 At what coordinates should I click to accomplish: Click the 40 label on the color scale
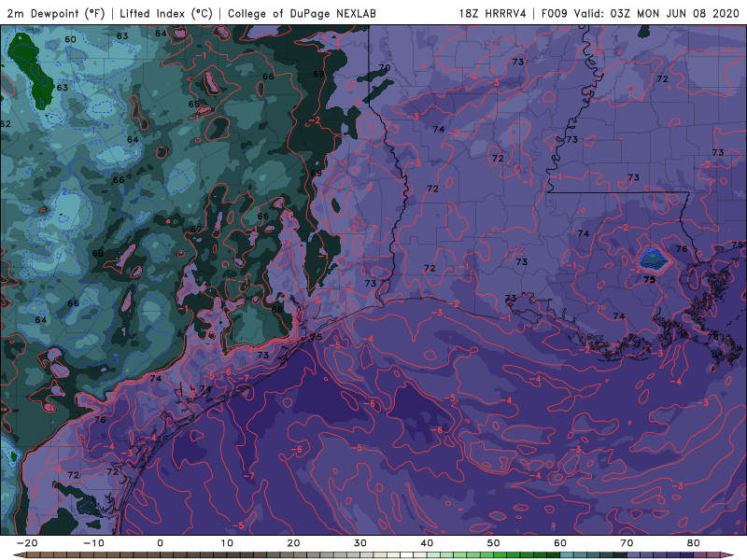[x=427, y=543]
